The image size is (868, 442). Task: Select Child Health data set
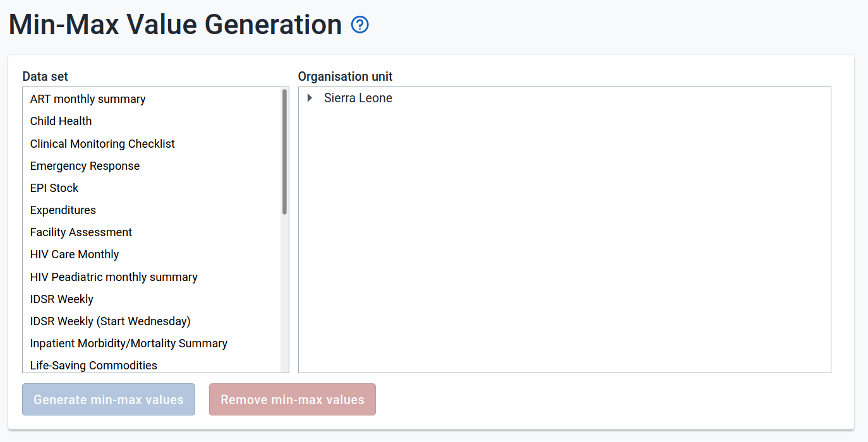[61, 121]
